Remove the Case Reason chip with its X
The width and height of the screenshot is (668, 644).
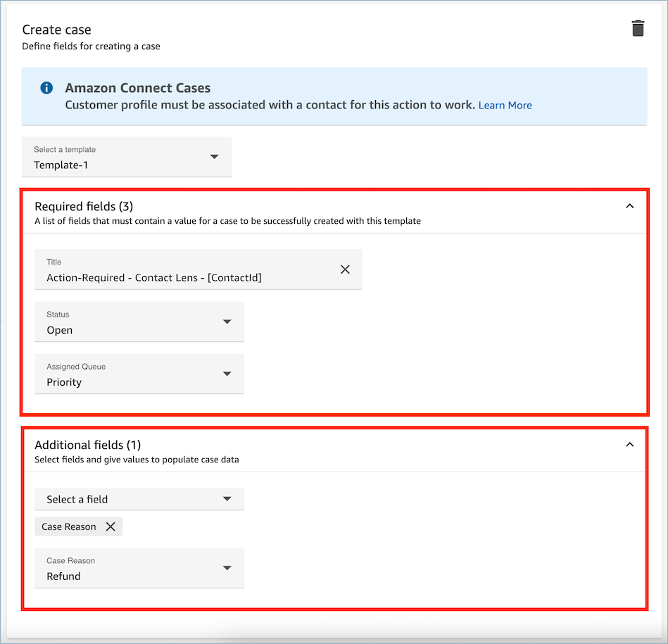[x=111, y=526]
